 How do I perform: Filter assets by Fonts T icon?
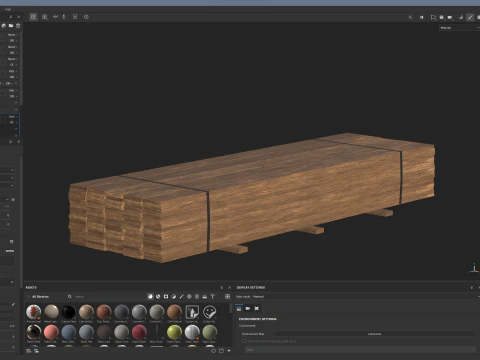pyautogui.click(x=212, y=296)
